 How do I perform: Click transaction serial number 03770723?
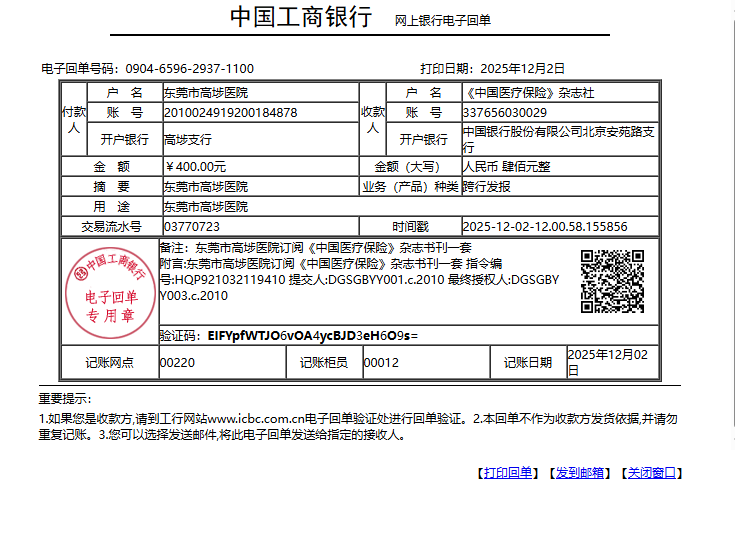pos(191,227)
